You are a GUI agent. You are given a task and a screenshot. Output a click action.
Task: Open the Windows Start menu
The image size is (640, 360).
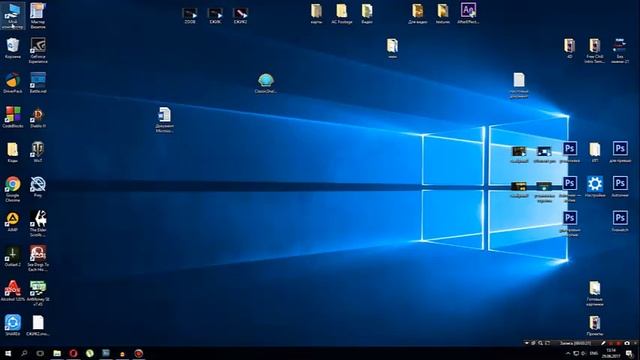8,353
